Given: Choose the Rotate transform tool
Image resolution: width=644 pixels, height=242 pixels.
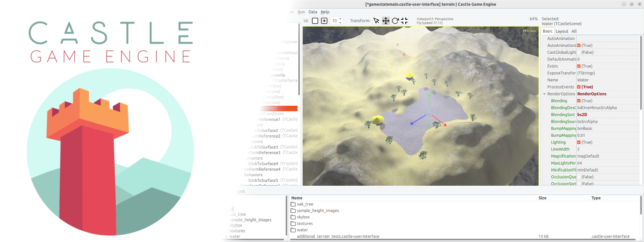Looking at the screenshot, I should 395,21.
